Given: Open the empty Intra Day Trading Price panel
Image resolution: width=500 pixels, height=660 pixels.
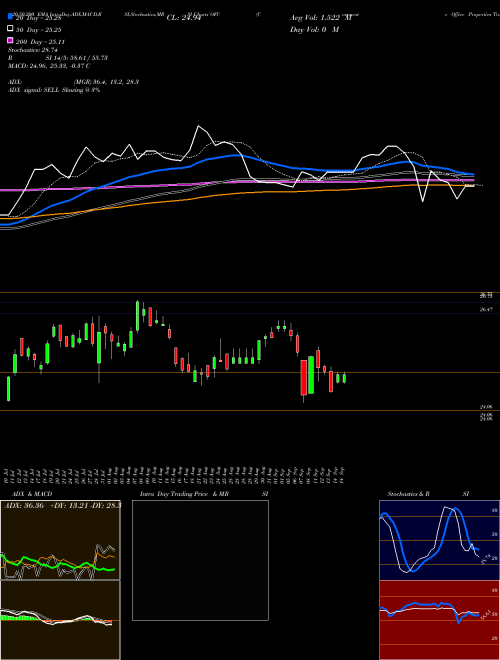Looking at the screenshot, I should (x=200, y=560).
